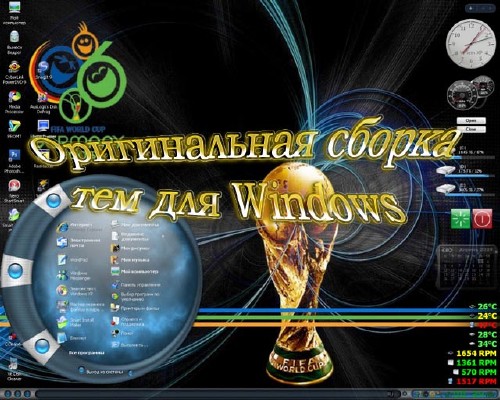Open Help and Support in start menu

tap(128, 321)
